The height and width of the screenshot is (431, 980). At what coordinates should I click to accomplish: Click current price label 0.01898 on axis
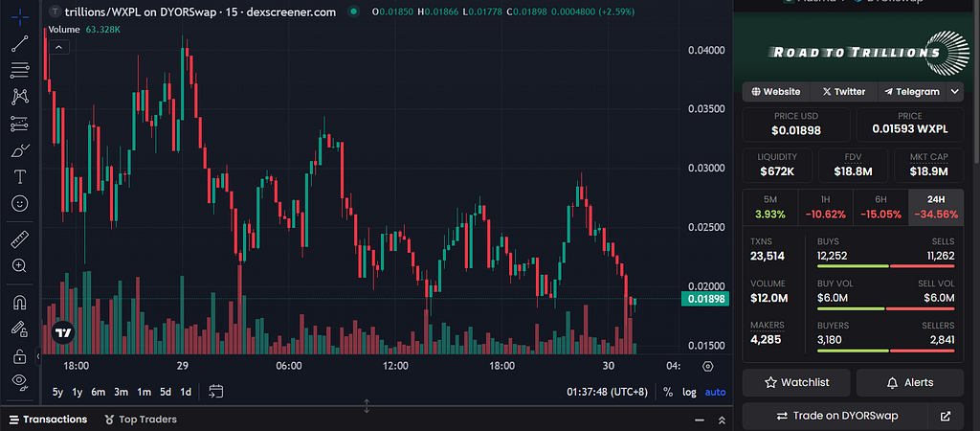pos(706,299)
